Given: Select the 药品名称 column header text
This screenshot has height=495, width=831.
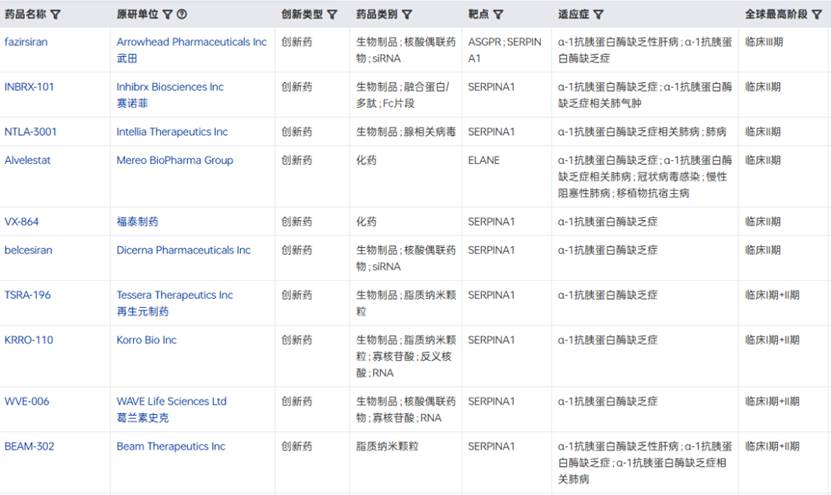Looking at the screenshot, I should [x=25, y=14].
